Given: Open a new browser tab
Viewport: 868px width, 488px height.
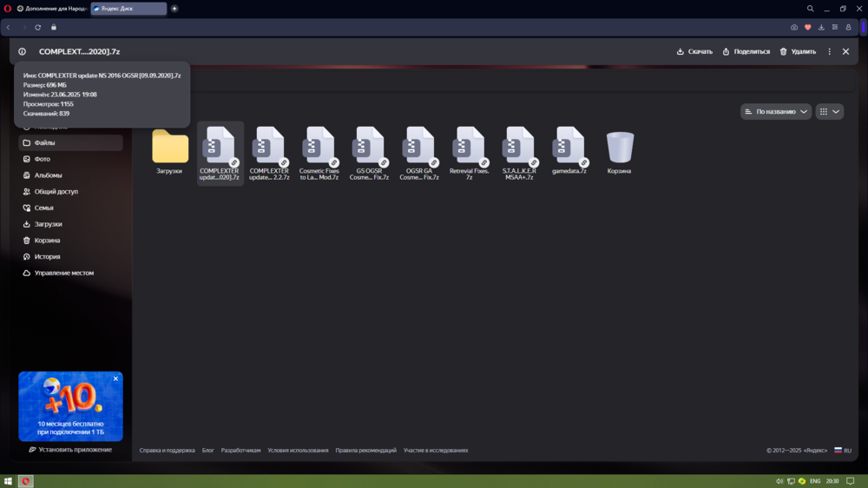Looking at the screenshot, I should [174, 9].
